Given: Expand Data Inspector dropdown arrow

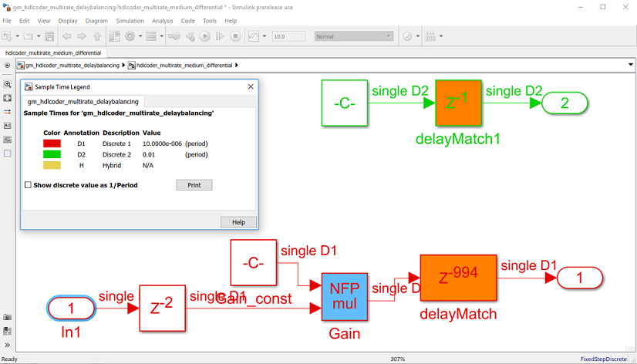Looking at the screenshot, I should (x=265, y=36).
